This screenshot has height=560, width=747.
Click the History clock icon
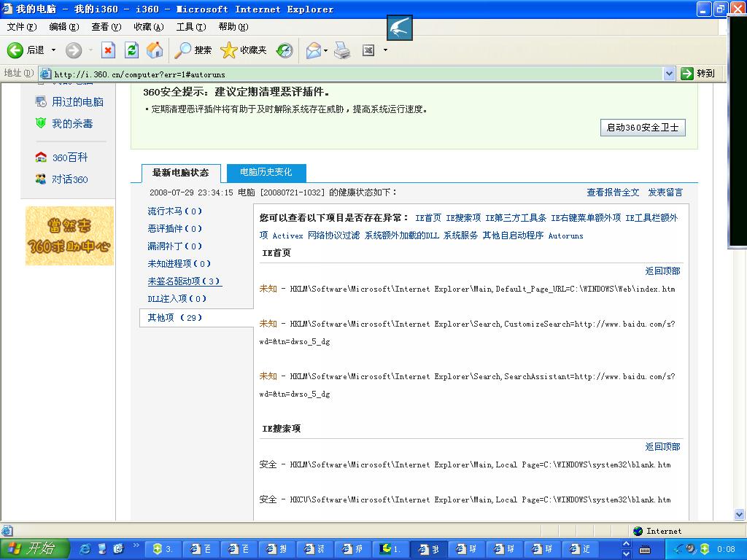(285, 50)
